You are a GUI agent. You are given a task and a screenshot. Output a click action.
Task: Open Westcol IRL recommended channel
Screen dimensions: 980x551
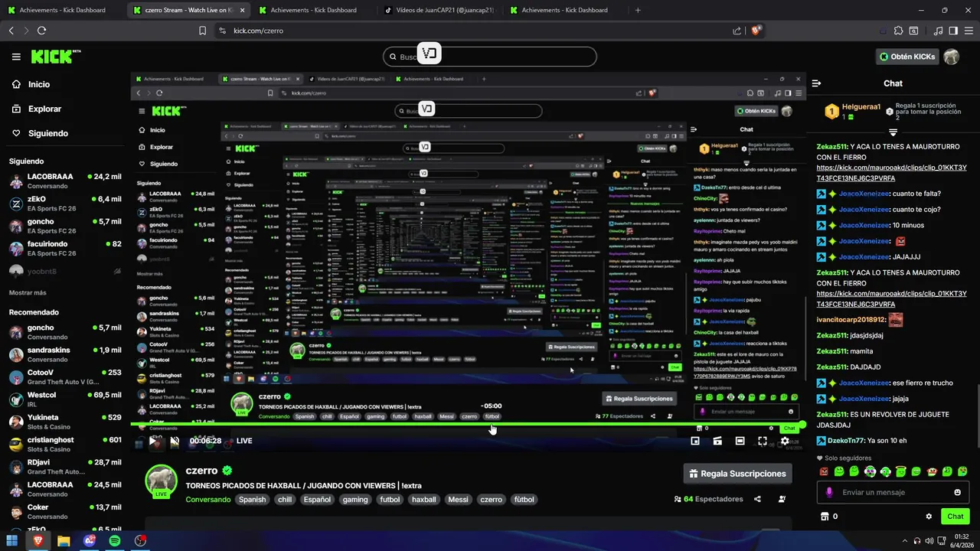[65, 399]
